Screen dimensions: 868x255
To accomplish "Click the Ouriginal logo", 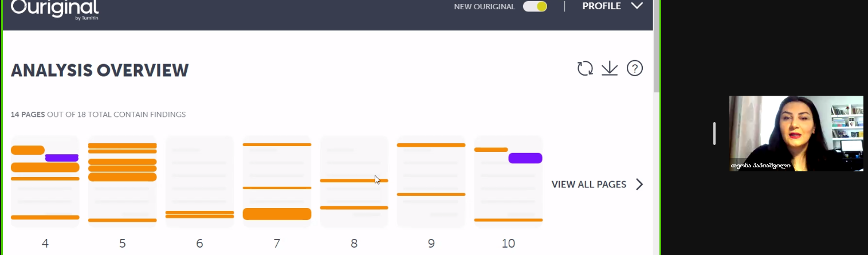I will point(55,10).
